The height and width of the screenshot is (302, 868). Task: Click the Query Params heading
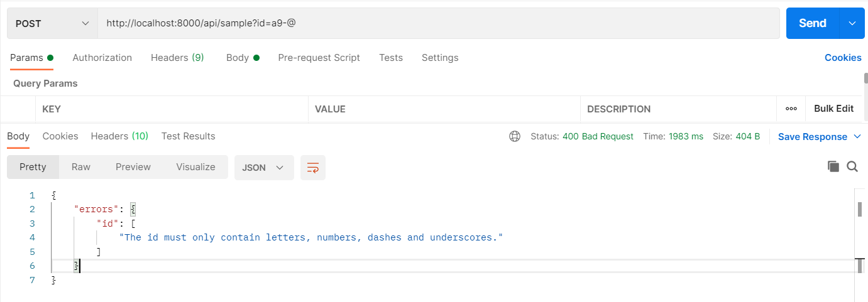tap(45, 83)
